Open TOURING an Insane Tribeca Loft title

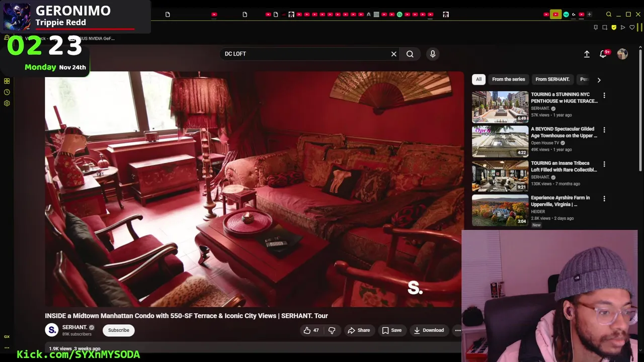[x=564, y=166]
